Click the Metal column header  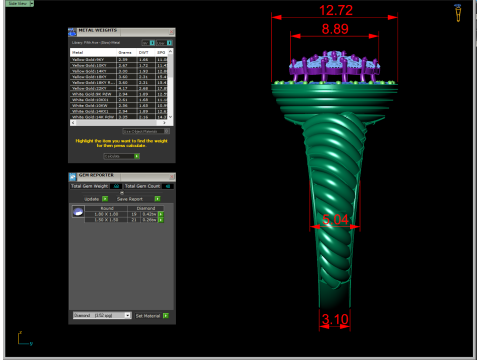[93, 52]
